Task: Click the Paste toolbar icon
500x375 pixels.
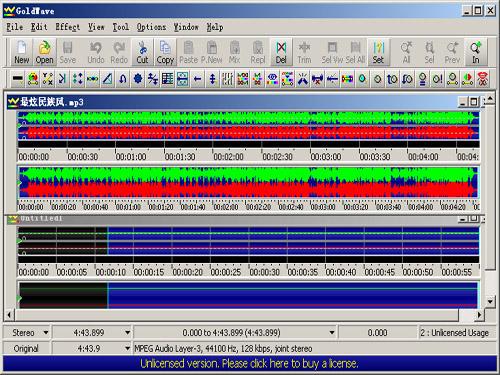Action: [x=189, y=52]
